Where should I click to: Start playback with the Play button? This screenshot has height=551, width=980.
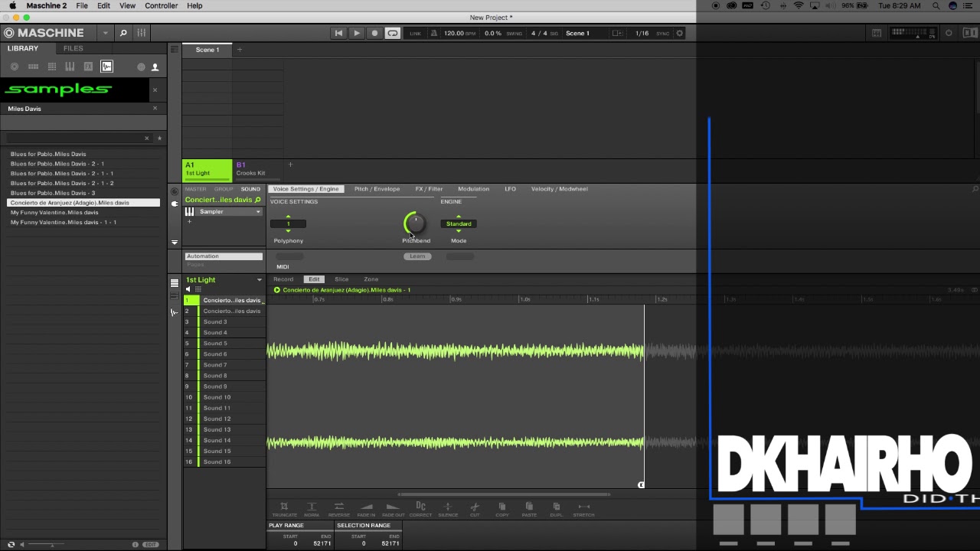(x=356, y=33)
